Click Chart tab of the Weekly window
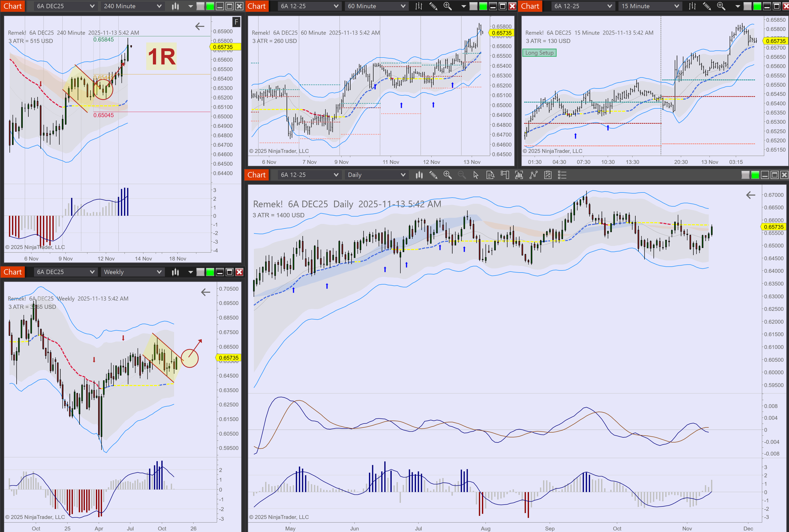The width and height of the screenshot is (789, 532). point(13,272)
